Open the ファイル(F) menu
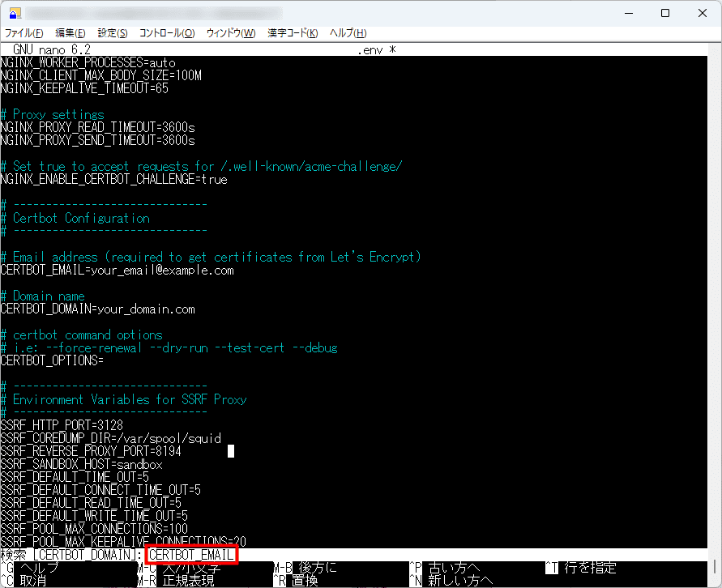The image size is (722, 588). click(x=24, y=33)
